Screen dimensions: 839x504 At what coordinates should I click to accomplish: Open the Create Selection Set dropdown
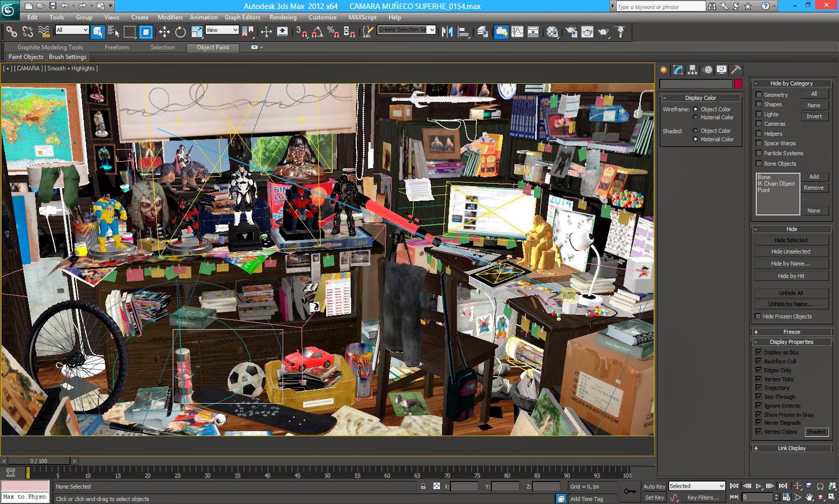[407, 30]
